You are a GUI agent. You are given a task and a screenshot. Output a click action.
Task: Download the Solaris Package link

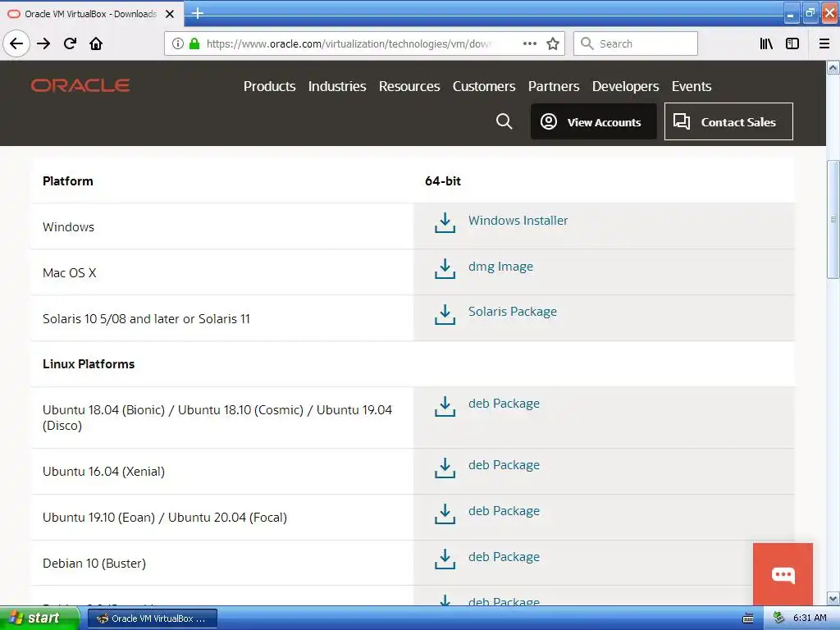tap(512, 311)
